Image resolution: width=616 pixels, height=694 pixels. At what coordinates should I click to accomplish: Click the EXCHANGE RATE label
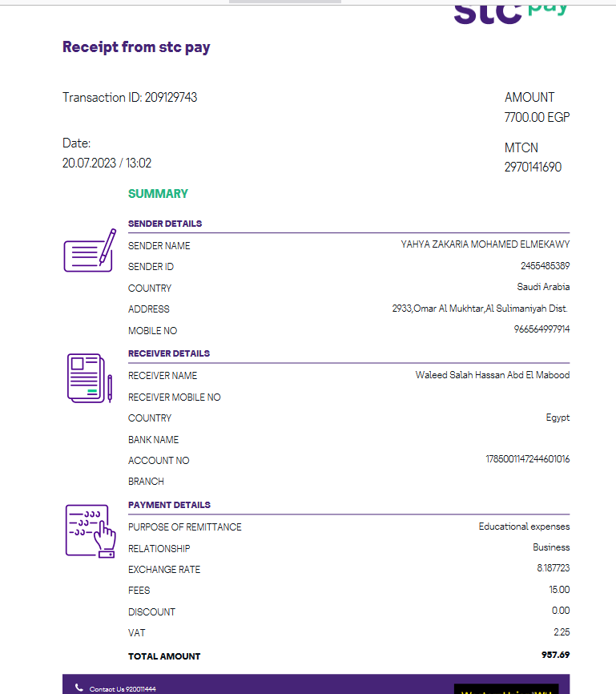[x=164, y=570]
